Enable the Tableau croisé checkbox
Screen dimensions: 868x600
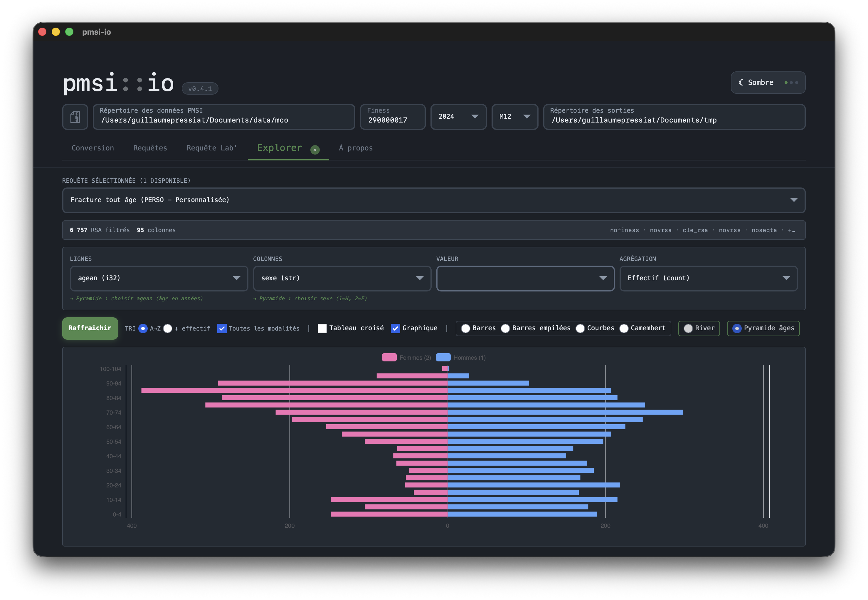click(322, 328)
